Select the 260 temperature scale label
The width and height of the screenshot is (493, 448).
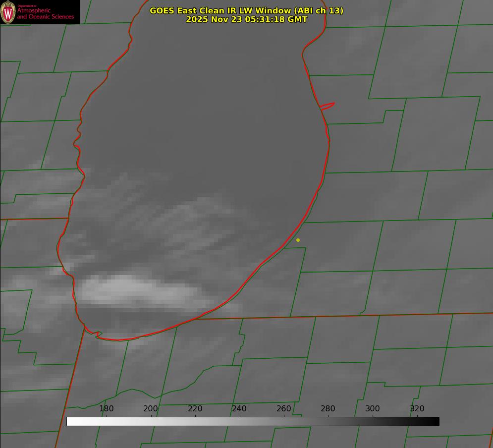click(284, 409)
